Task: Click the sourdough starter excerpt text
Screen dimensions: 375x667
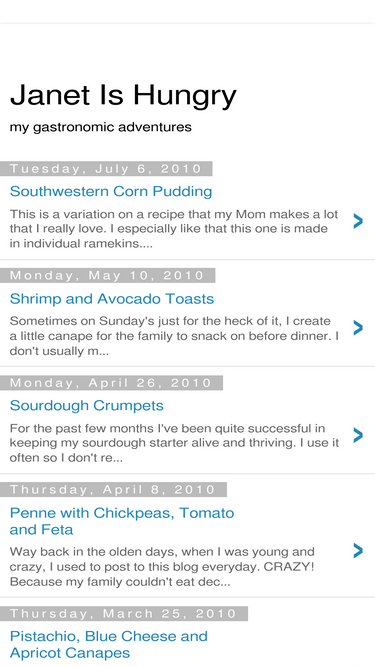Action: click(174, 443)
